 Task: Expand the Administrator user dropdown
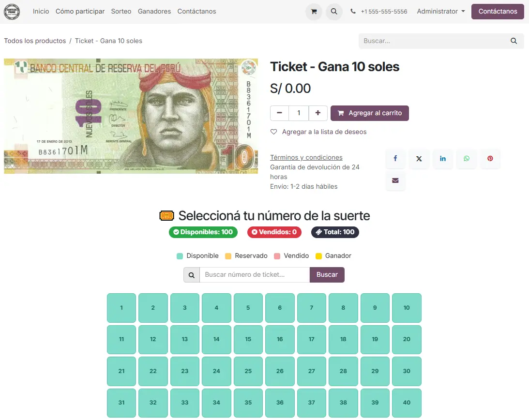pyautogui.click(x=440, y=12)
